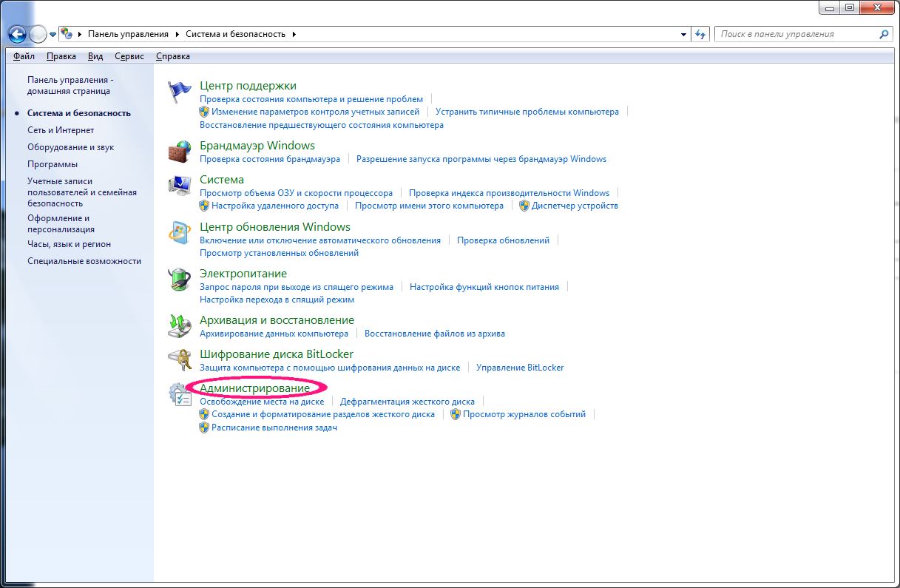900x588 pixels.
Task: Open the Вид menu
Action: click(x=95, y=56)
